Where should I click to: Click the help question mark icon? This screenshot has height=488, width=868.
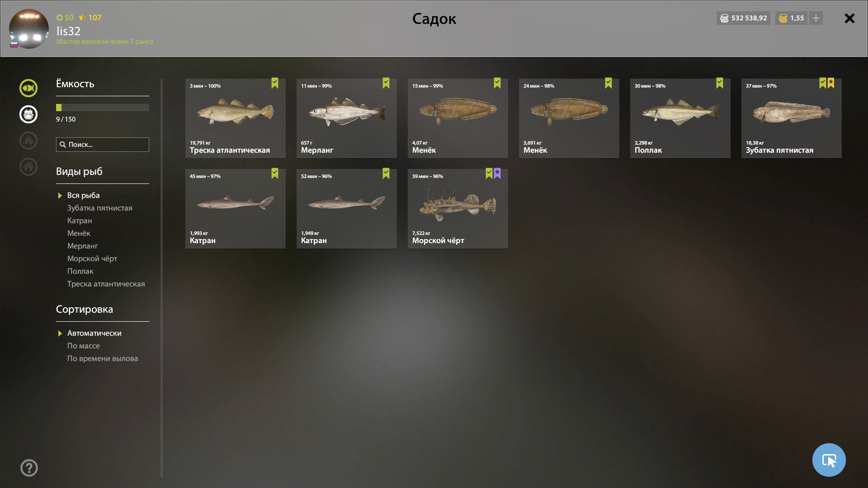click(29, 468)
